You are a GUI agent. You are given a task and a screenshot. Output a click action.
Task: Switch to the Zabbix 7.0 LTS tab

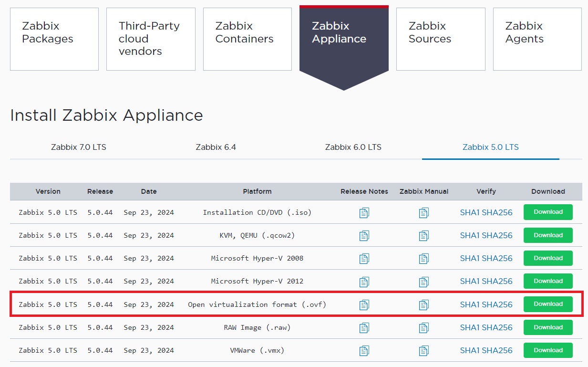point(78,147)
